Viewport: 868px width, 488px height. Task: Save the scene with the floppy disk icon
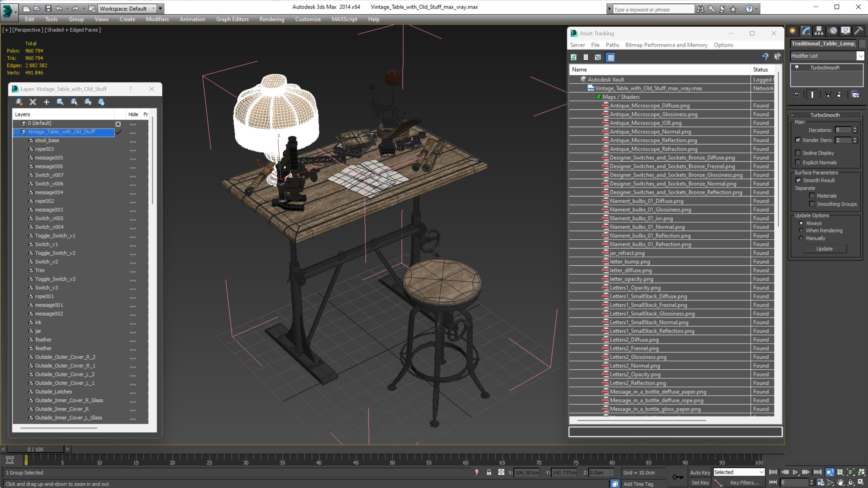pos(48,9)
